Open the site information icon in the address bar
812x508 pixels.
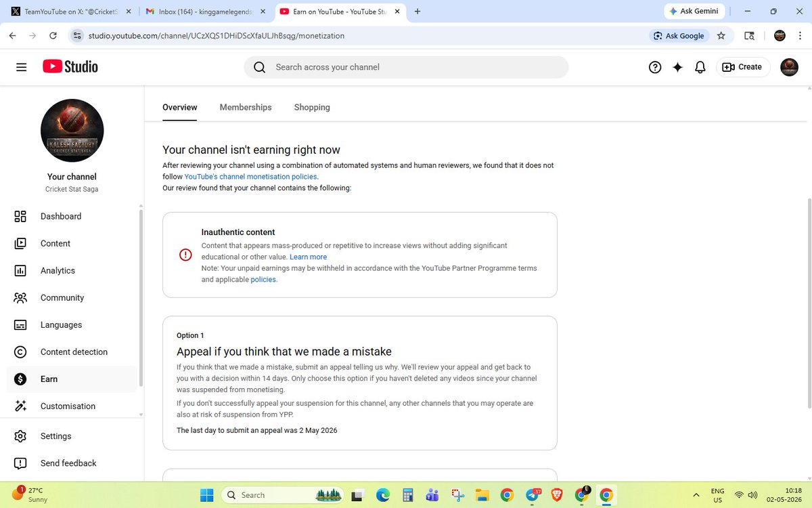click(77, 35)
